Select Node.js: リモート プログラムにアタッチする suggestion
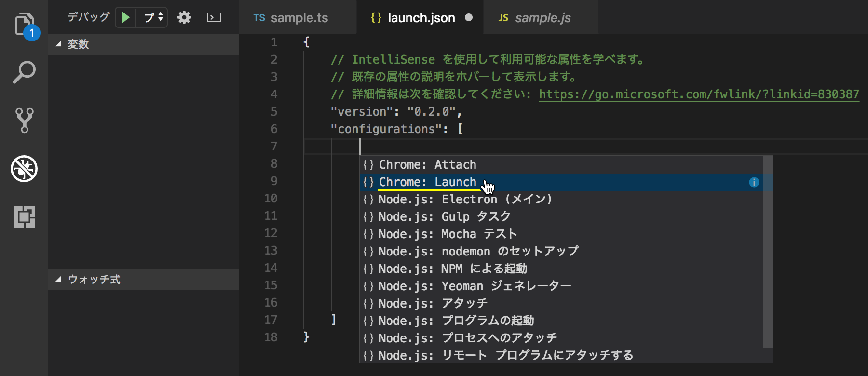This screenshot has height=376, width=868. click(x=561, y=356)
